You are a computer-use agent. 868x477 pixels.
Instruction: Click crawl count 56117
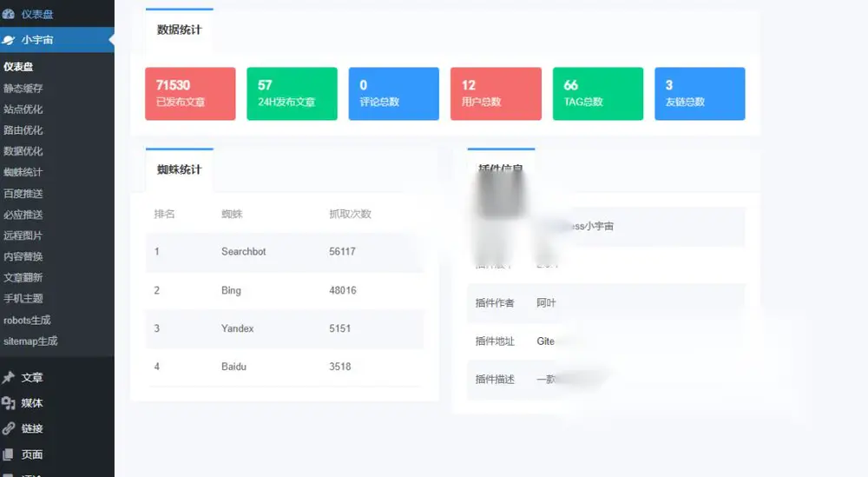click(342, 251)
